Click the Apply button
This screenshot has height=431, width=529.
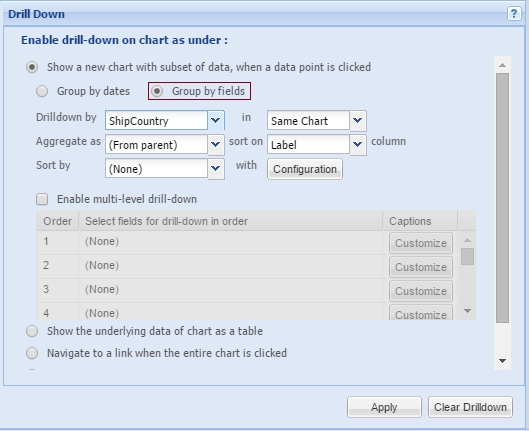point(384,407)
